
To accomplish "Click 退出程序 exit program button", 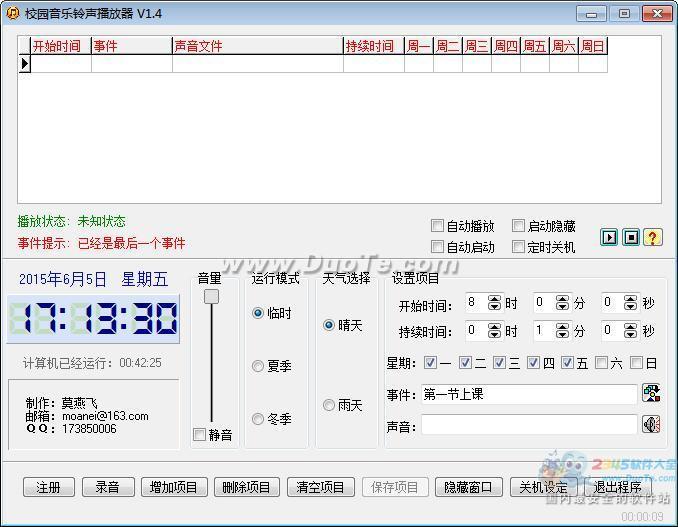I will click(618, 487).
